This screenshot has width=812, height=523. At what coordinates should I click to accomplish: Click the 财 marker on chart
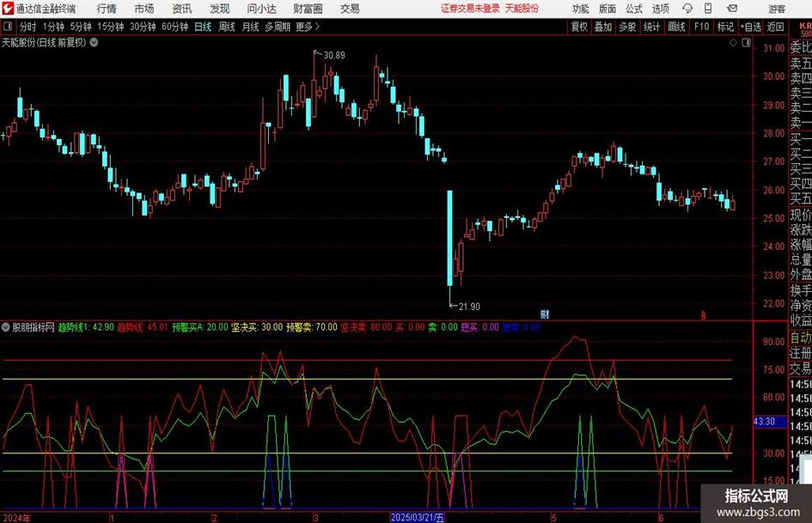click(x=545, y=313)
